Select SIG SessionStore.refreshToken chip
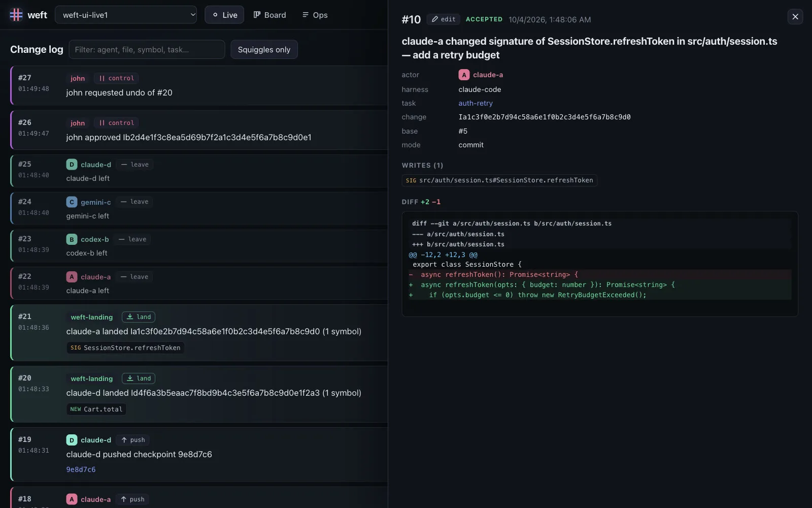Viewport: 812px width, 508px height. tap(125, 348)
